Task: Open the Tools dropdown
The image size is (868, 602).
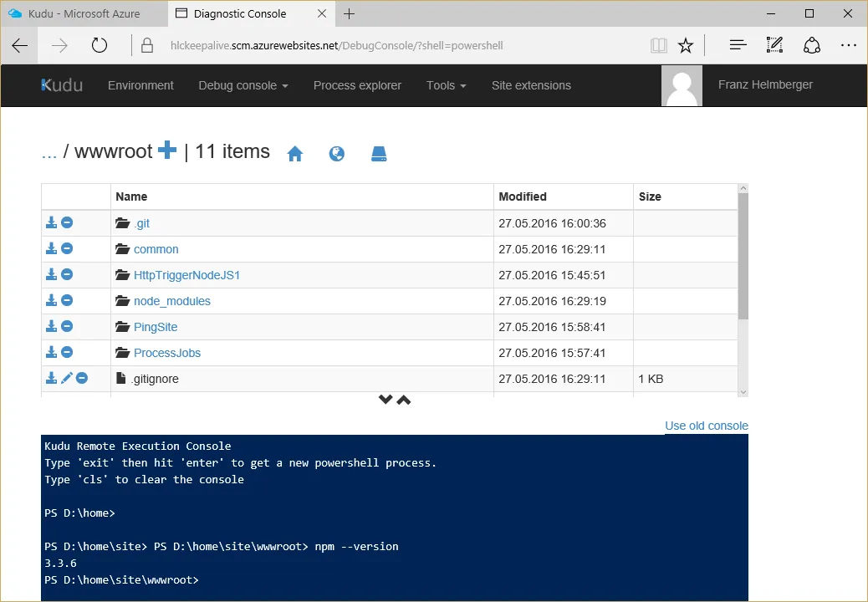Action: click(x=446, y=85)
